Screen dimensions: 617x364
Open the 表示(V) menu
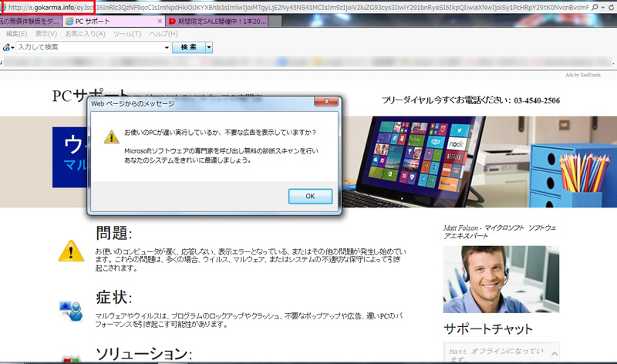46,34
